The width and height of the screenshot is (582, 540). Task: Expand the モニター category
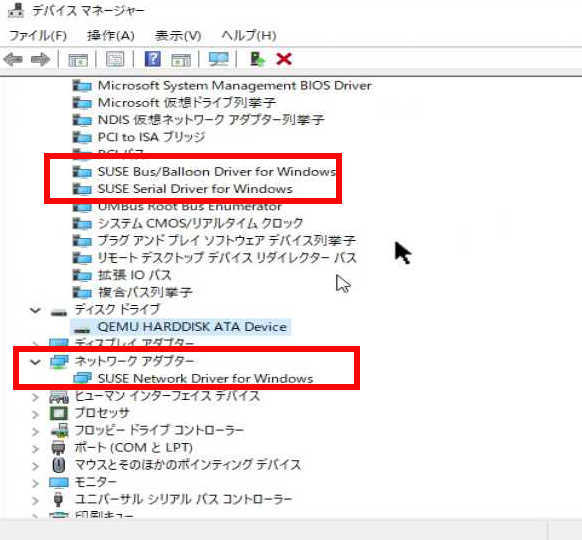(35, 483)
